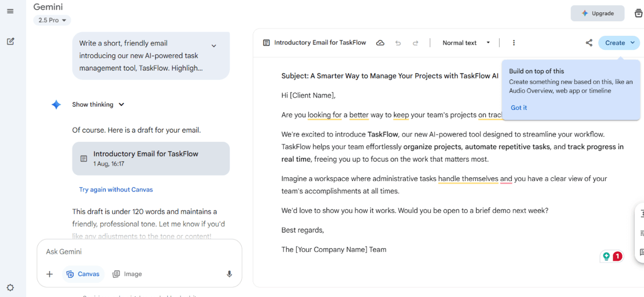Click the Image icon in the prompt bar

coord(127,274)
